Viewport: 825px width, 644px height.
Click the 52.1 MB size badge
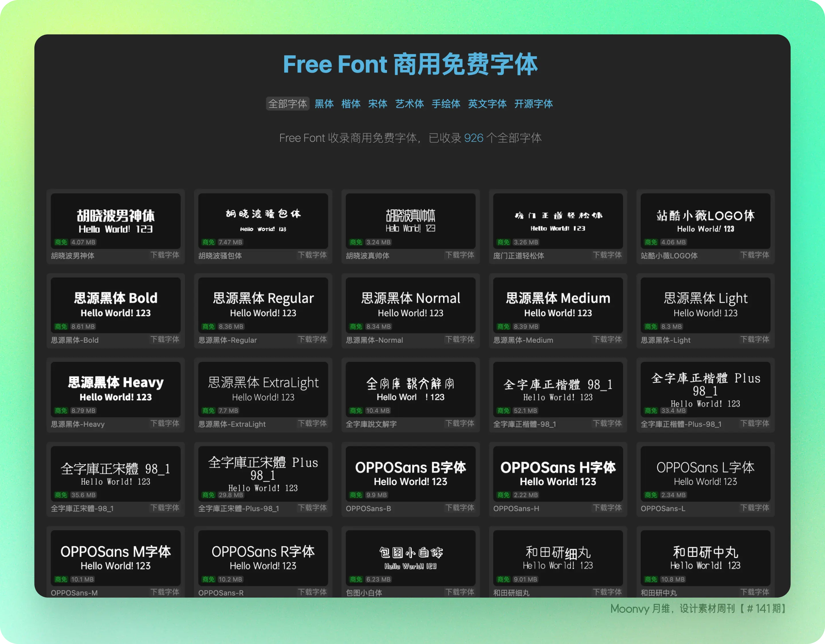tap(525, 411)
